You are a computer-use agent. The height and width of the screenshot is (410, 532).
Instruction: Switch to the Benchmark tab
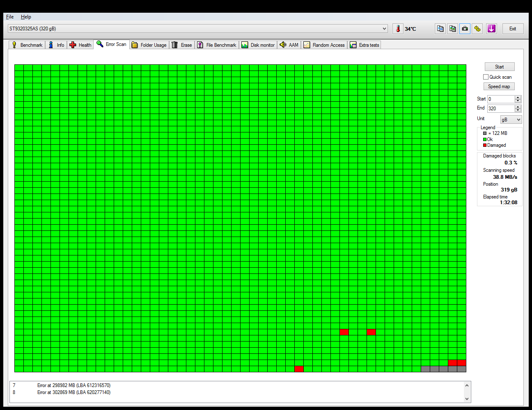tap(31, 45)
